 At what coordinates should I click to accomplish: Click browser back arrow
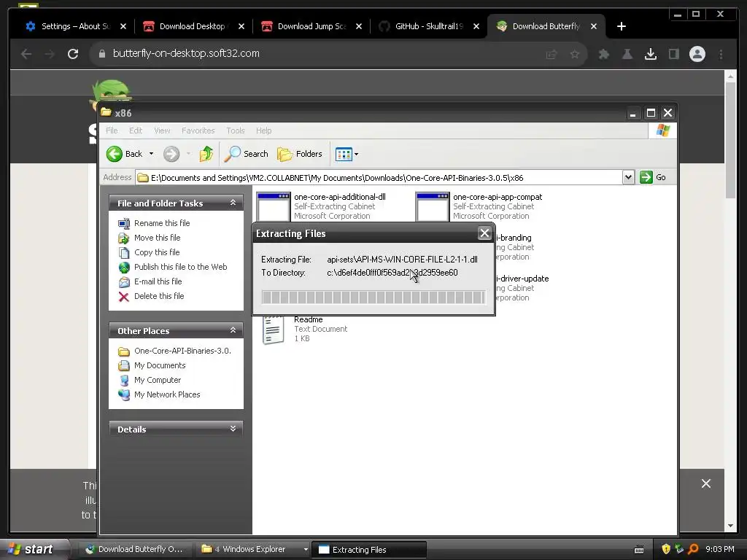(26, 54)
